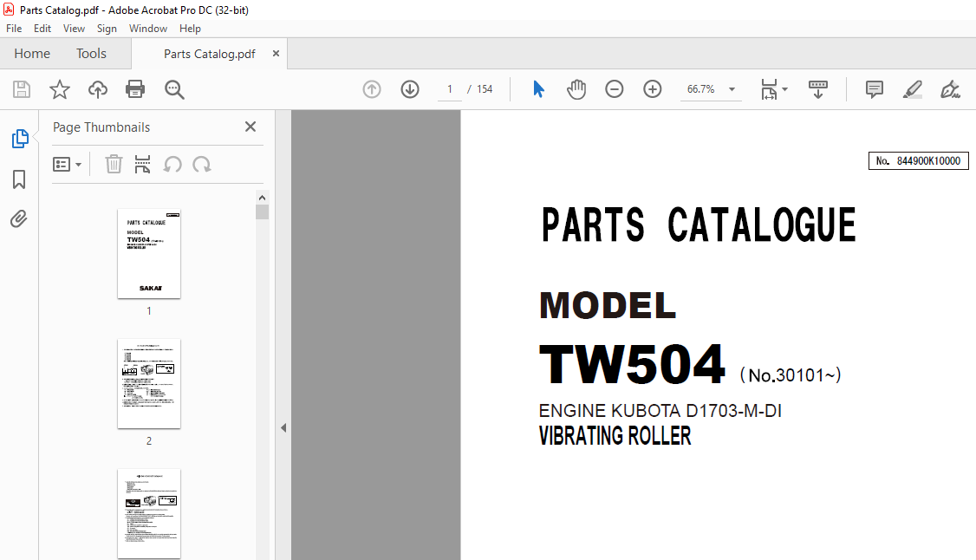Print the document using printer icon
The image size is (976, 560).
[135, 89]
